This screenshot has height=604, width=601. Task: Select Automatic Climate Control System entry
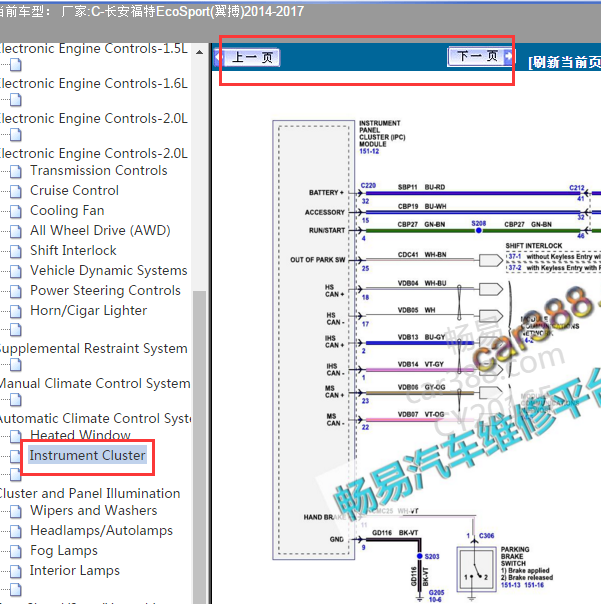click(96, 418)
